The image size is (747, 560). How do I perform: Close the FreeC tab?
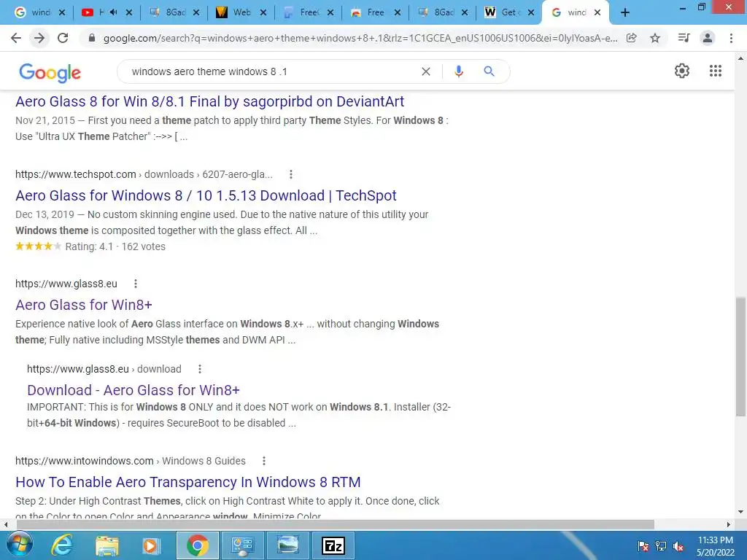point(330,12)
